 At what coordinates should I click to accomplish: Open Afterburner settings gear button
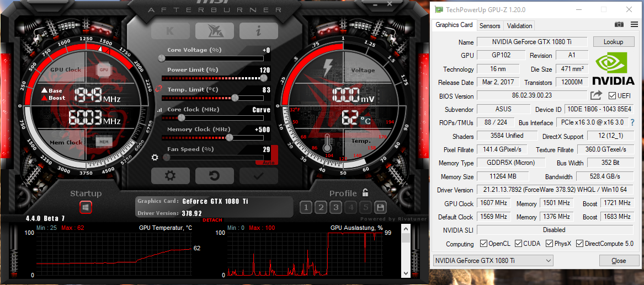[170, 176]
